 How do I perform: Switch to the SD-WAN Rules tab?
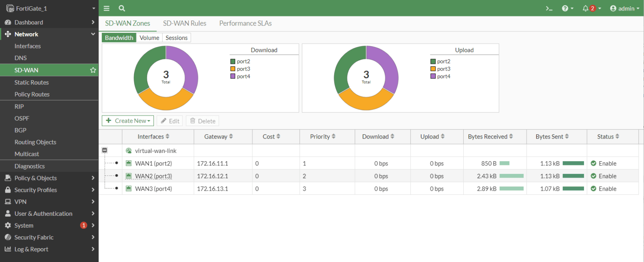click(x=184, y=23)
